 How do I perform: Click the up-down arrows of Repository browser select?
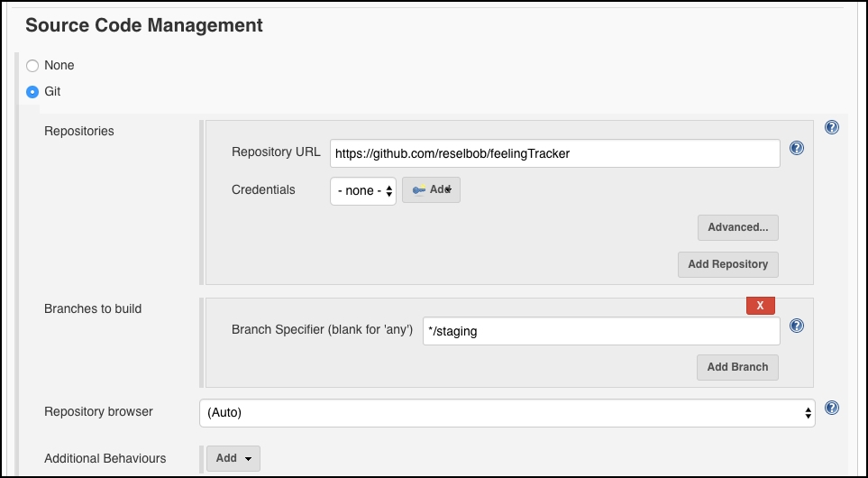point(809,413)
